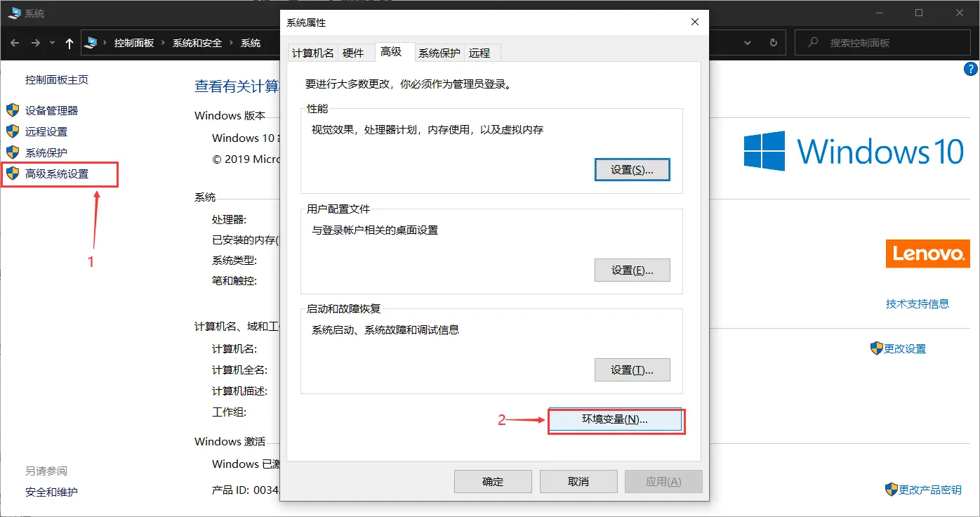Select 系统和安全 breadcrumb segment
980x517 pixels.
click(x=197, y=43)
